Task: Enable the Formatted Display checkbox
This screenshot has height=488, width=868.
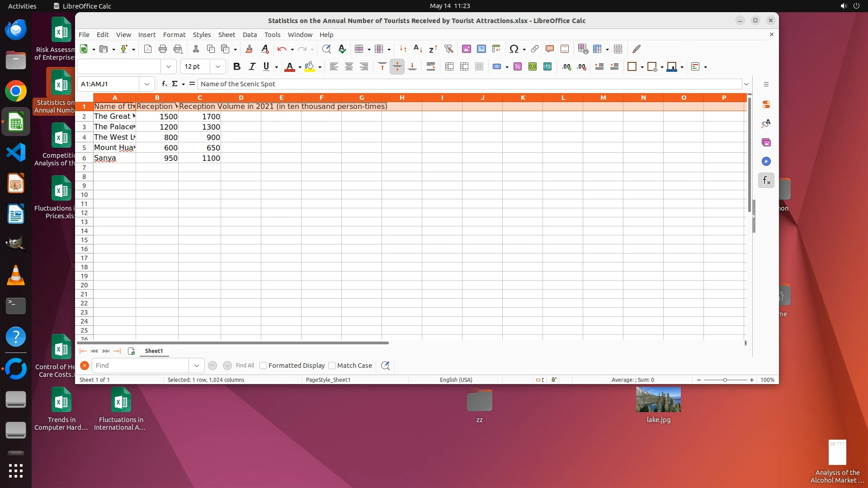Action: (x=263, y=366)
